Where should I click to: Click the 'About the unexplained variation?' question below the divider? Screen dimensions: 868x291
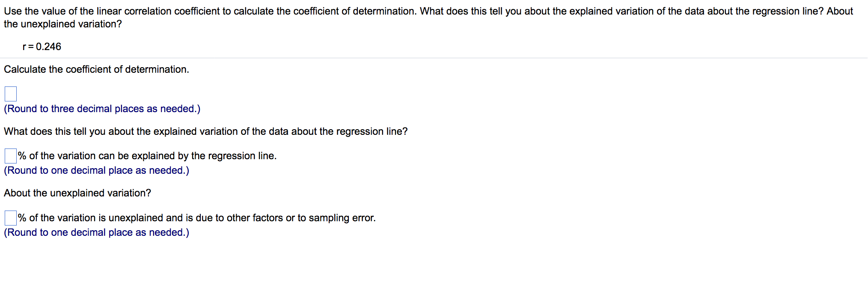[x=77, y=193]
